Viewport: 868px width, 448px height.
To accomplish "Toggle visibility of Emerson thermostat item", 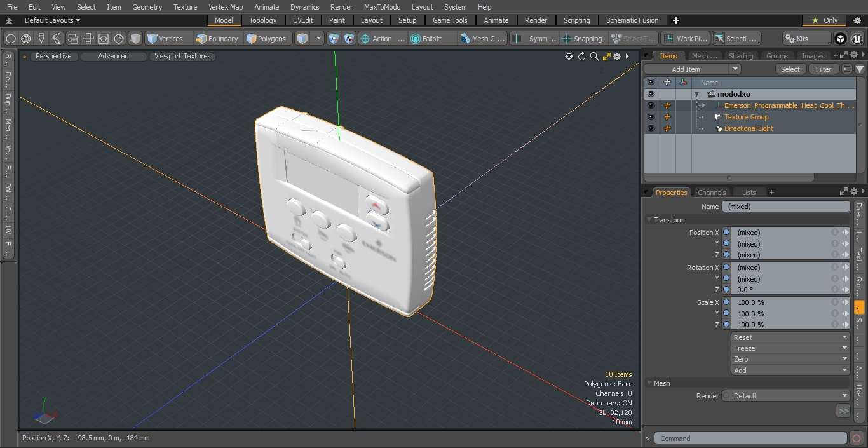I will [651, 105].
